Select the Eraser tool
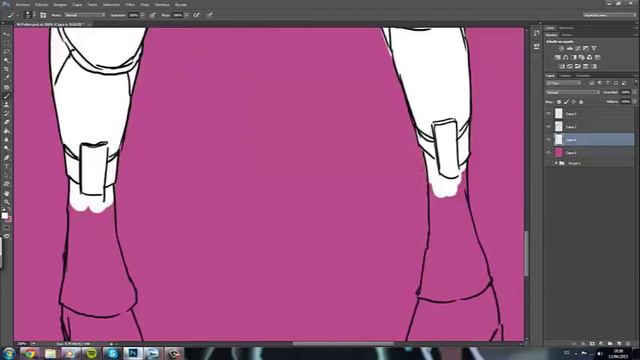This screenshot has width=640, height=360. pos(6,122)
